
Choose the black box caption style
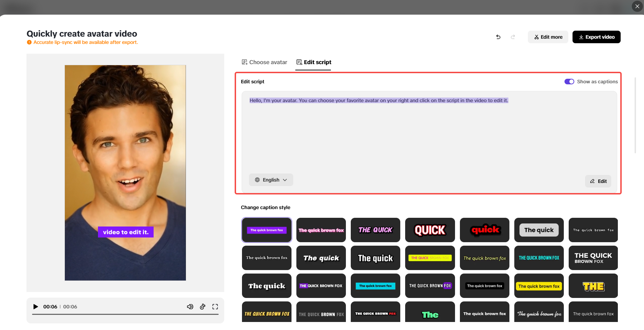click(x=485, y=286)
